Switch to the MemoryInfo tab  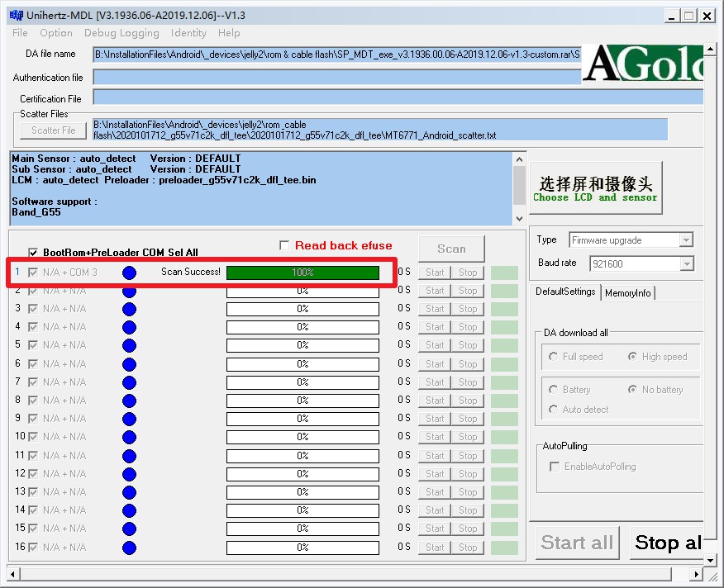[x=627, y=293]
